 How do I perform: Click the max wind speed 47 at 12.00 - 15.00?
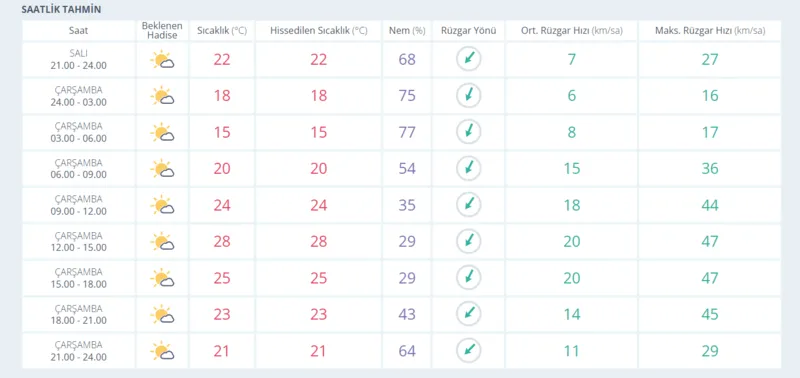tap(710, 241)
